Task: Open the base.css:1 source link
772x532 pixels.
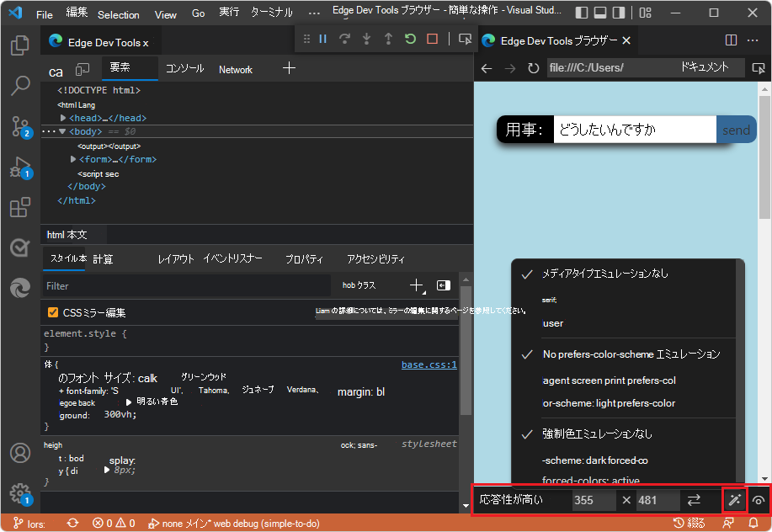Action: click(429, 364)
